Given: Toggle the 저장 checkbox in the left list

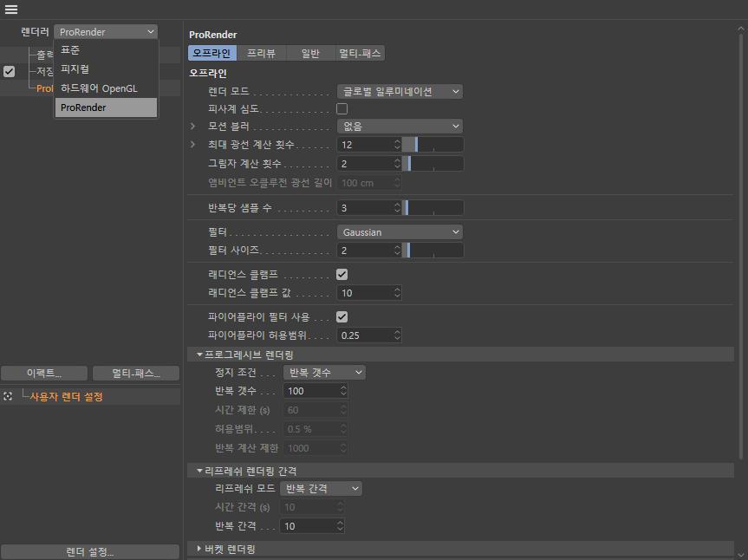Looking at the screenshot, I should click(x=9, y=72).
